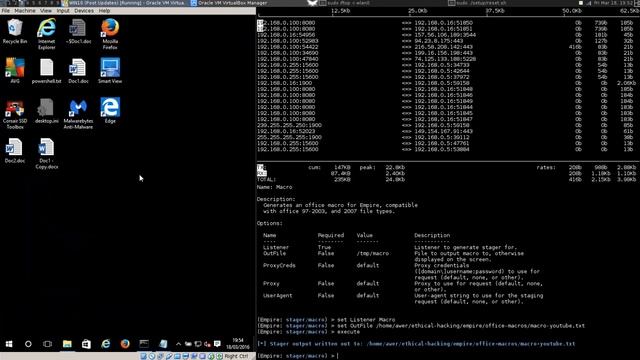Show hidden system tray icons
Screen dimensions: 640x360
(x=178, y=344)
